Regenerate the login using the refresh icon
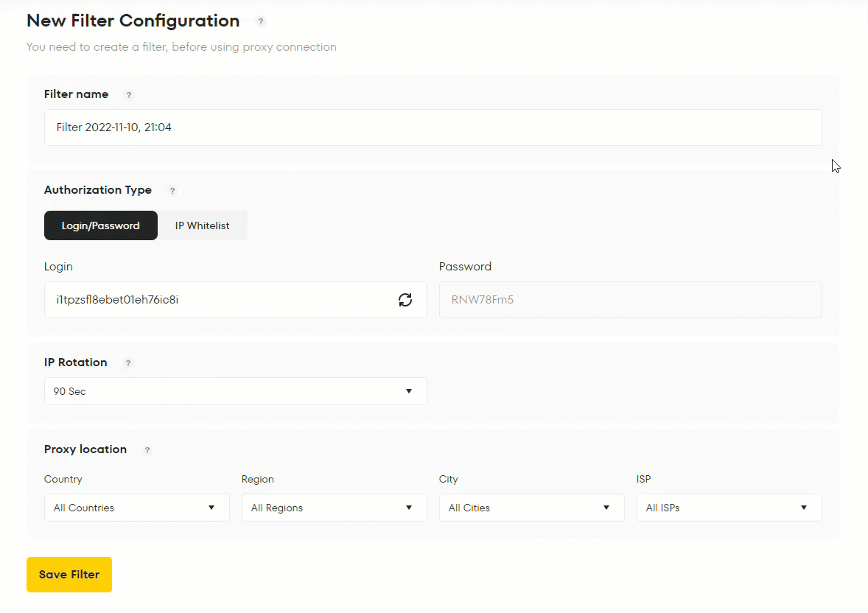The width and height of the screenshot is (868, 613). tap(405, 300)
